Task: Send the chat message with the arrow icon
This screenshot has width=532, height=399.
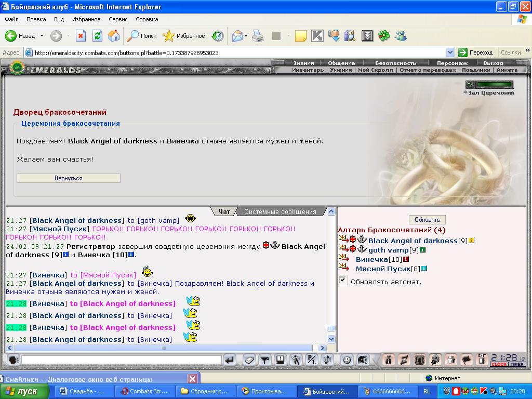Action: [x=230, y=360]
